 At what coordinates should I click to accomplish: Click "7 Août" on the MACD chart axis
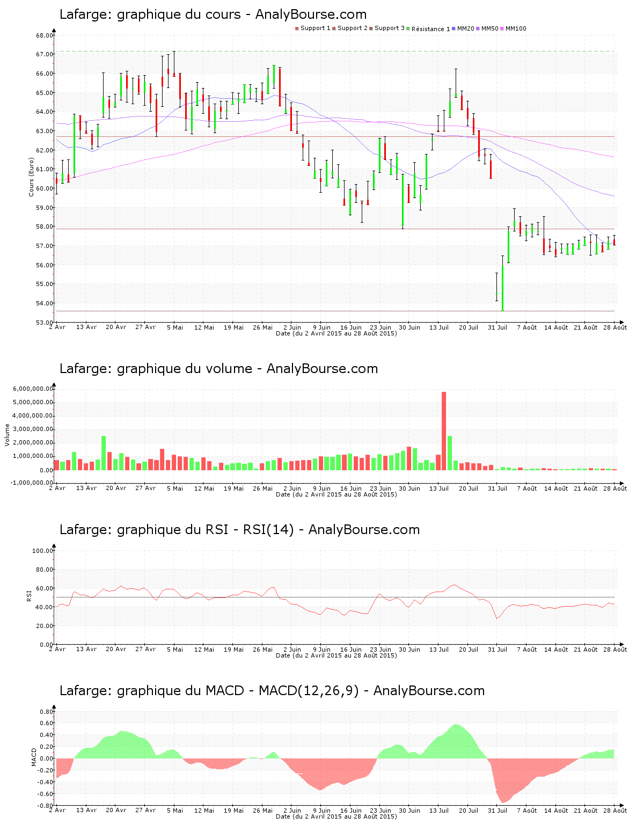pyautogui.click(x=527, y=811)
